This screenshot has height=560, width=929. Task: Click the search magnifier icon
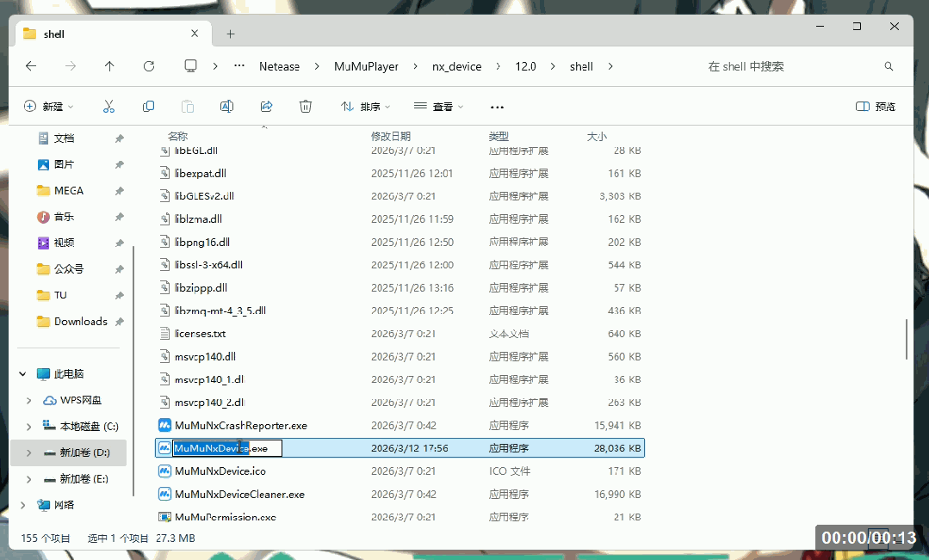coord(889,66)
